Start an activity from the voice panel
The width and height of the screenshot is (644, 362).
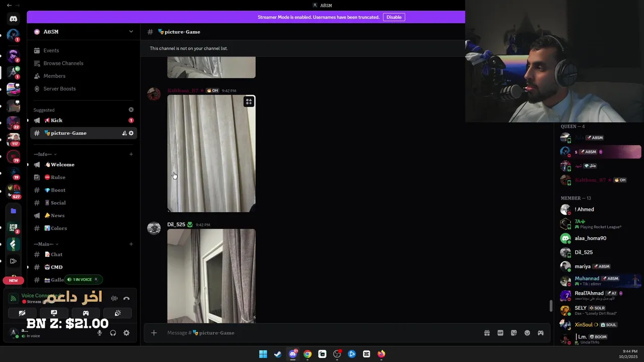pyautogui.click(x=86, y=313)
